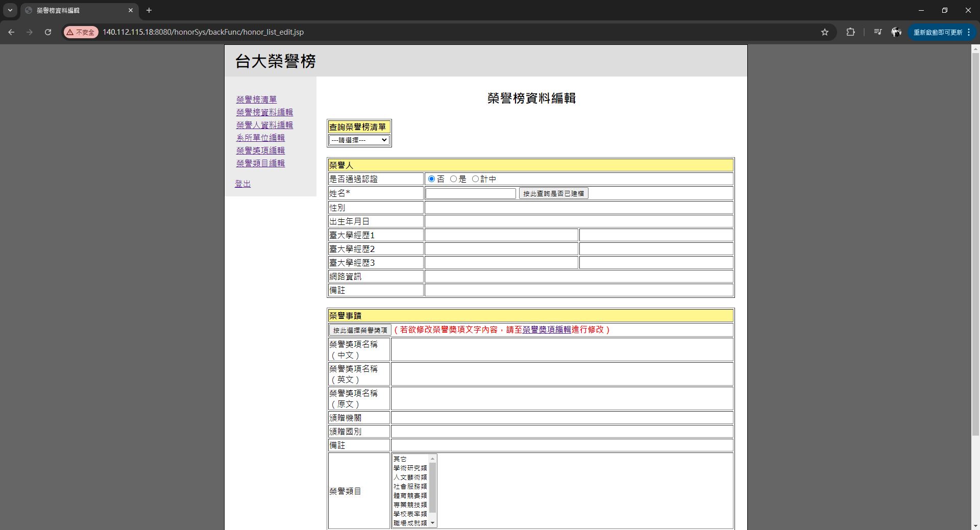Open the tab search dropdown arrow
The width and height of the screenshot is (980, 530).
10,10
